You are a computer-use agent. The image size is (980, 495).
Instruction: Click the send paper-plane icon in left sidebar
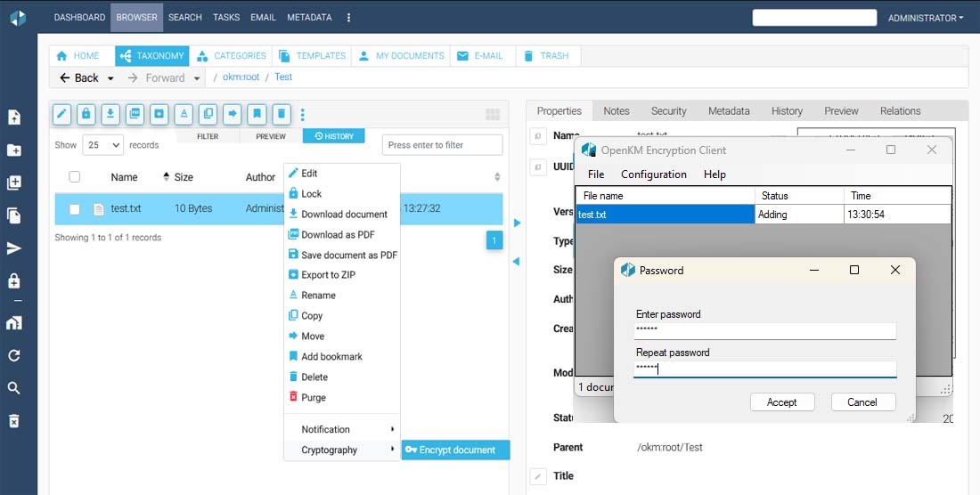pos(13,248)
